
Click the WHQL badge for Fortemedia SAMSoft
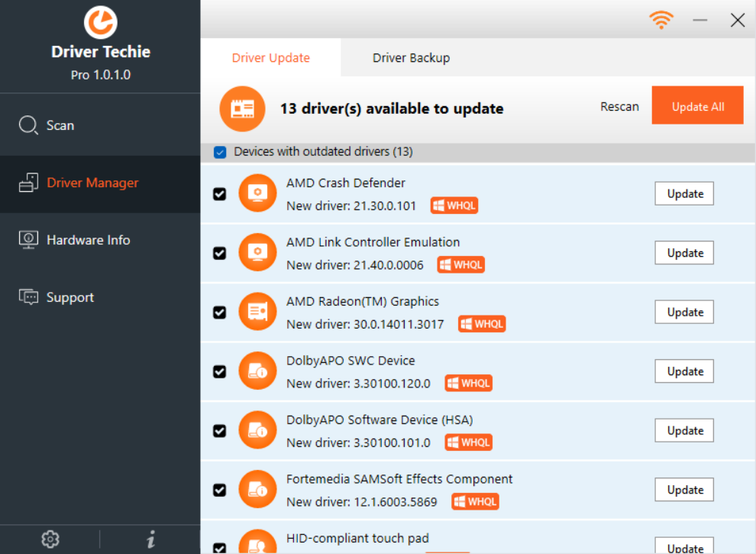tap(476, 501)
